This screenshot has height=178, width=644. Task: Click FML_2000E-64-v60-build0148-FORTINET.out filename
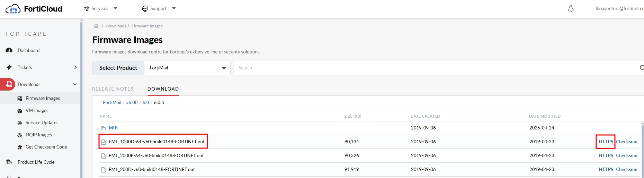(x=156, y=155)
